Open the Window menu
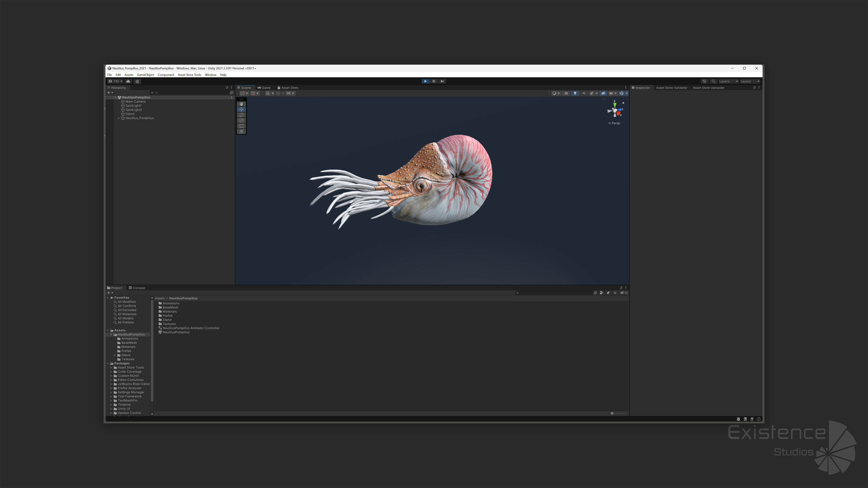The width and height of the screenshot is (868, 488). click(210, 75)
